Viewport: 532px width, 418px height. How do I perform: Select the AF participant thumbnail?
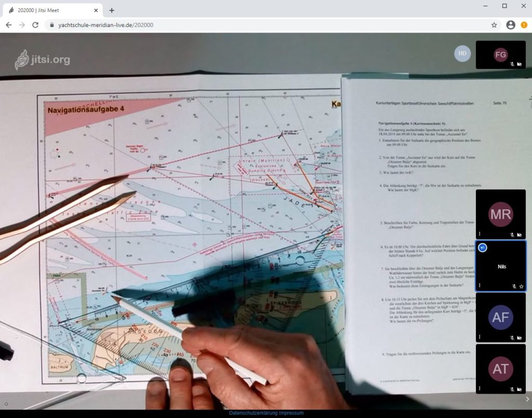500,317
